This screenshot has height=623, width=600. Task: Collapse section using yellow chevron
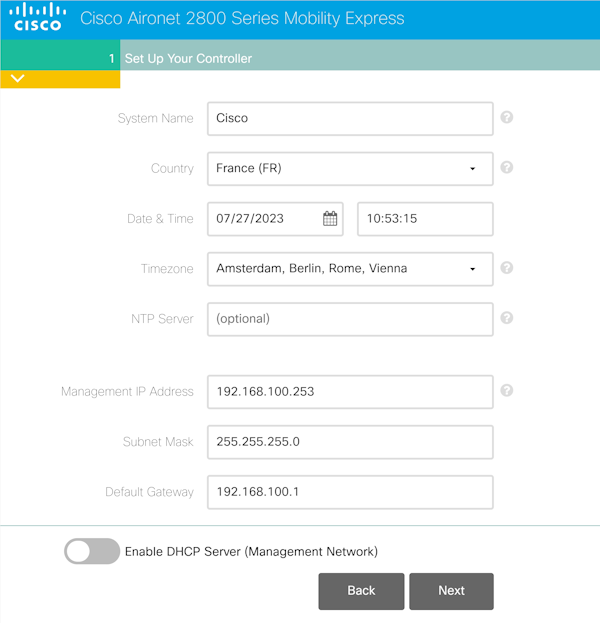click(x=18, y=78)
